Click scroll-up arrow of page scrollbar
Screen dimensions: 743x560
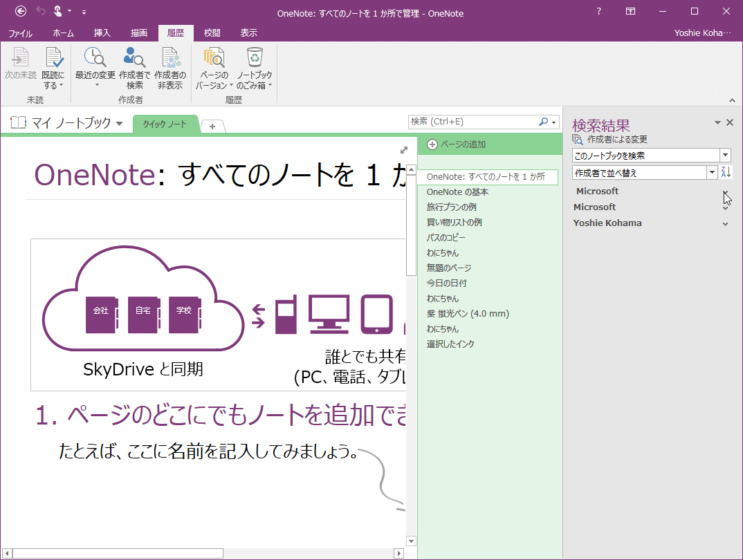(412, 169)
